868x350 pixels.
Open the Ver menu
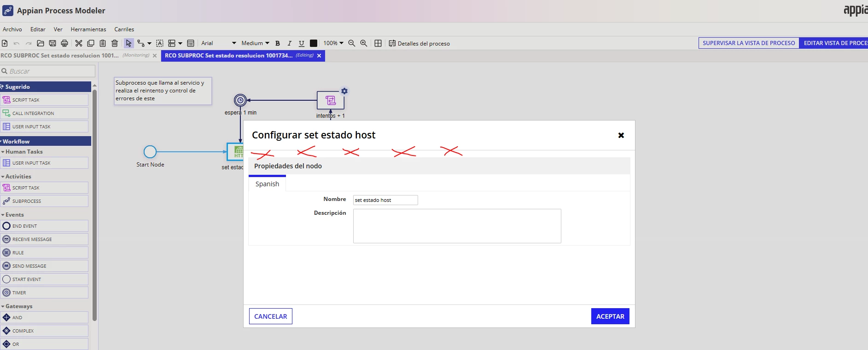(58, 29)
